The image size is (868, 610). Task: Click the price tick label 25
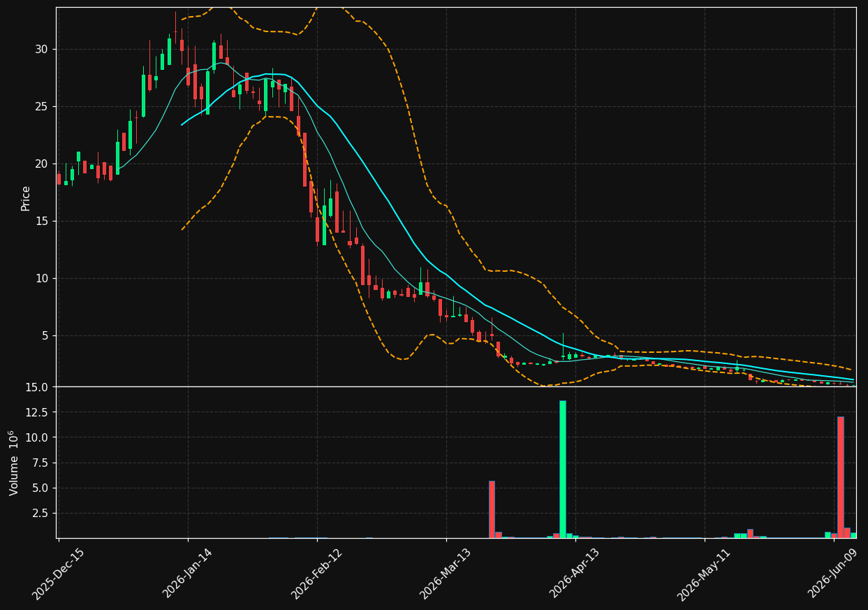point(42,107)
